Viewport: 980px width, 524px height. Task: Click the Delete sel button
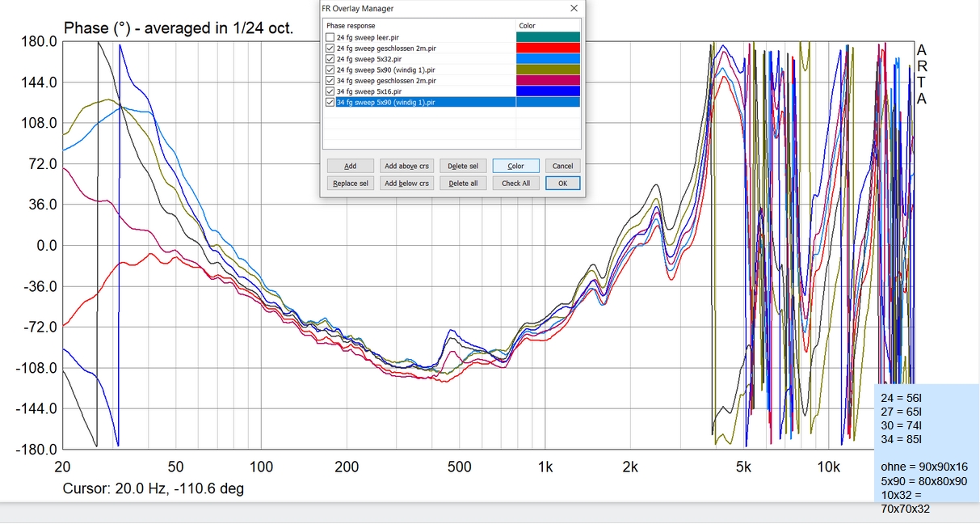463,166
